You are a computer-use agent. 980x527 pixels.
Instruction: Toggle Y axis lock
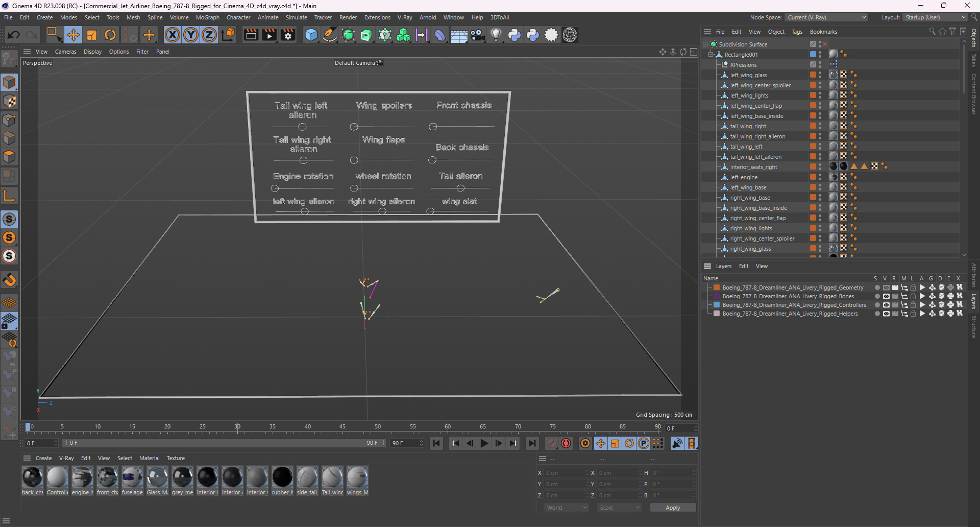(x=191, y=35)
